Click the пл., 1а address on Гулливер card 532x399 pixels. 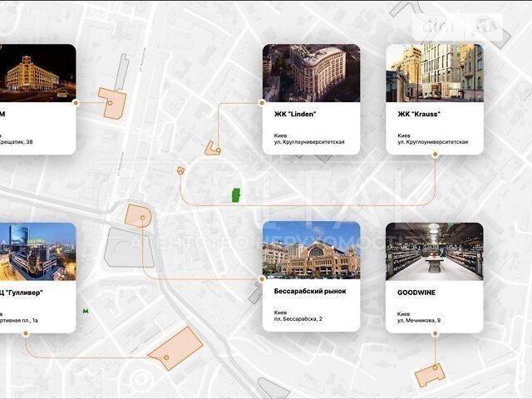[19, 320]
